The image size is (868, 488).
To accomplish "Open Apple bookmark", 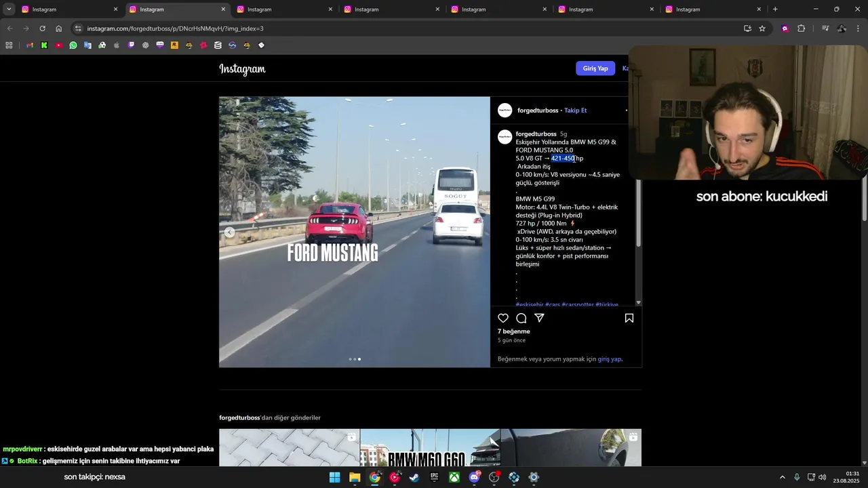I will 117,45.
